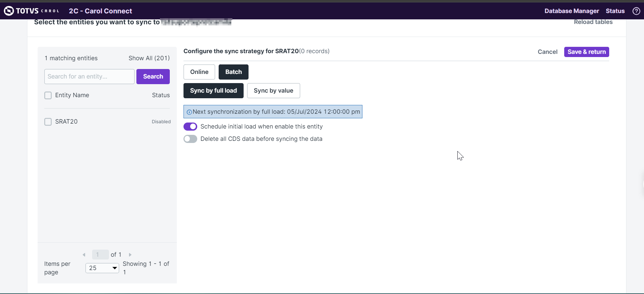This screenshot has height=294, width=644.
Task: Open the Items per page dropdown
Action: click(x=102, y=268)
